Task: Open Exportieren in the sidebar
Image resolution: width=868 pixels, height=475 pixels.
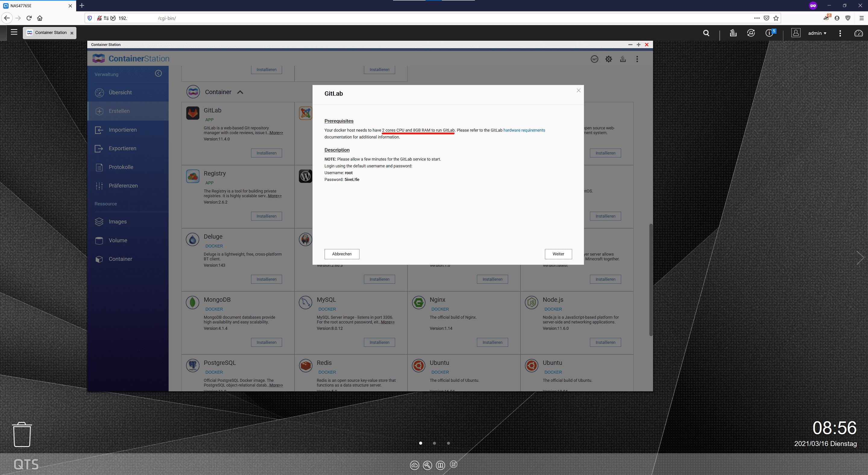Action: (x=128, y=148)
